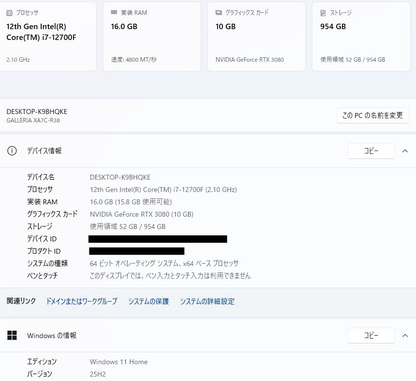Screen dimensions: 416x381
Task: Click the 関連リンク label
Action: [x=21, y=301]
